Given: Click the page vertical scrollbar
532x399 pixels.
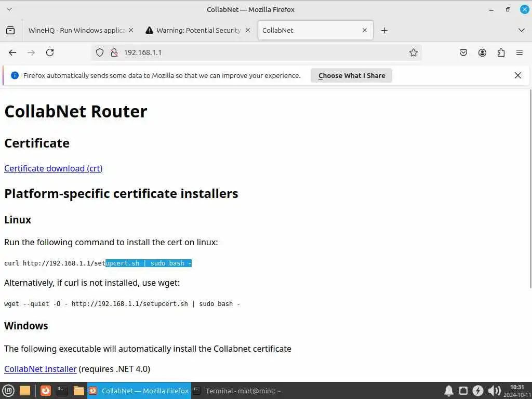Looking at the screenshot, I should click(530, 189).
